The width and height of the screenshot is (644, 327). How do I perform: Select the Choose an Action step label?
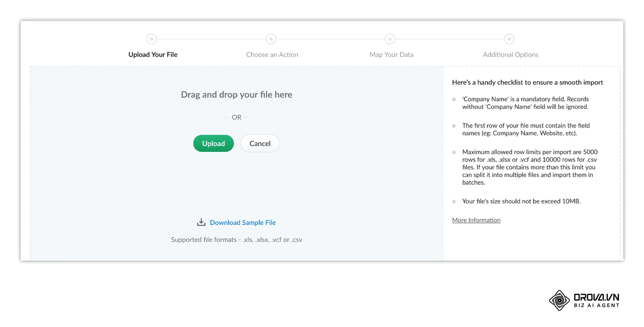[272, 54]
